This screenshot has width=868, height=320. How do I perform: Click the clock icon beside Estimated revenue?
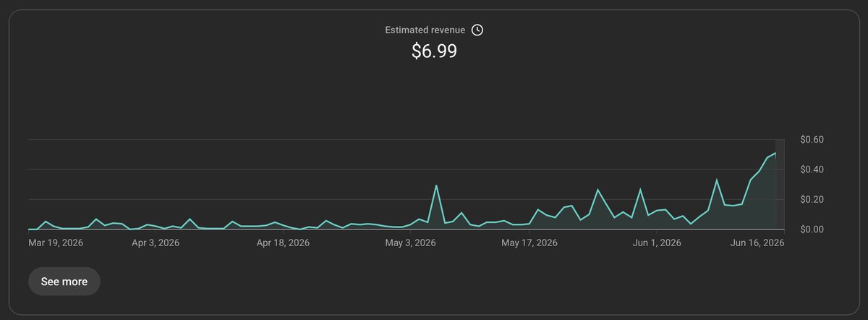pos(477,30)
